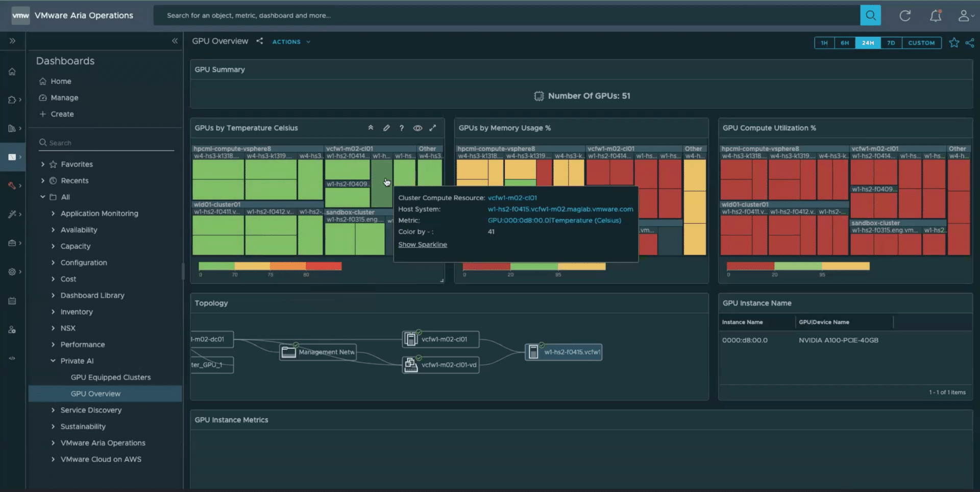Collapse the Private AI folder
Viewport: 980px width, 492px height.
pyautogui.click(x=53, y=361)
